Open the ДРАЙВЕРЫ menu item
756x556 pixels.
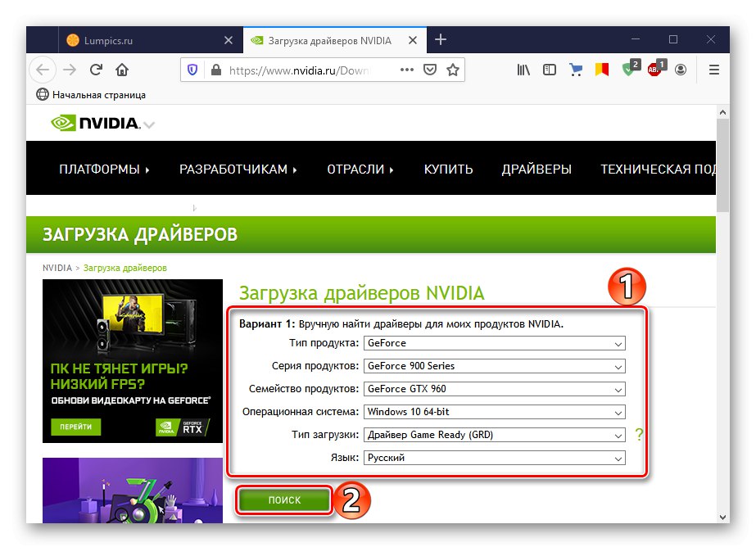pyautogui.click(x=536, y=170)
